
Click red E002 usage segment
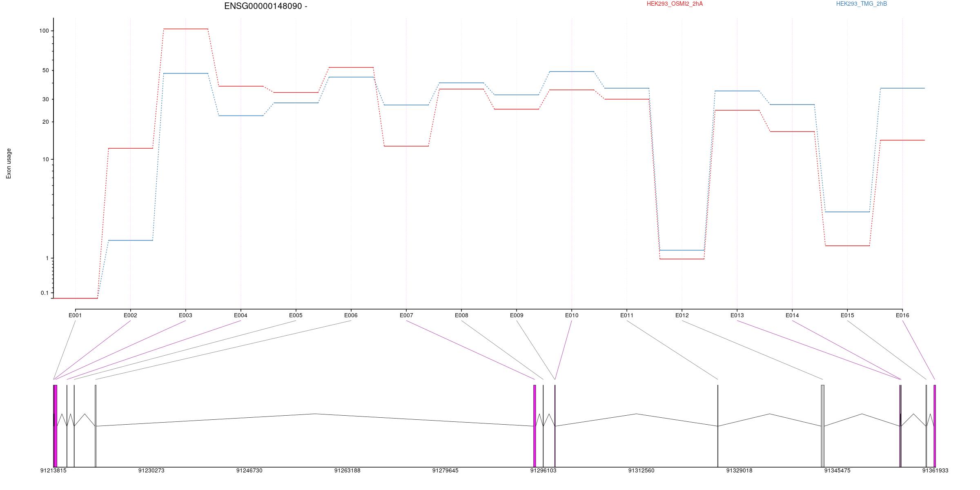click(131, 148)
